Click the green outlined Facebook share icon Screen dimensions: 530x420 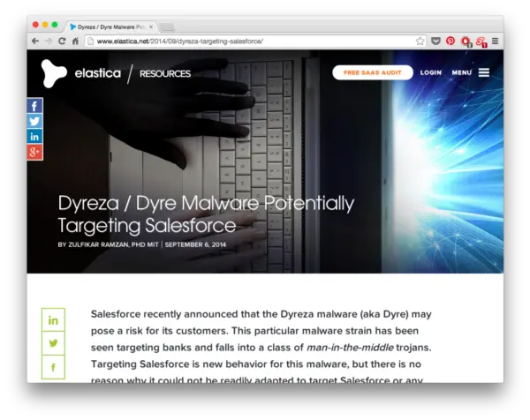click(x=53, y=367)
